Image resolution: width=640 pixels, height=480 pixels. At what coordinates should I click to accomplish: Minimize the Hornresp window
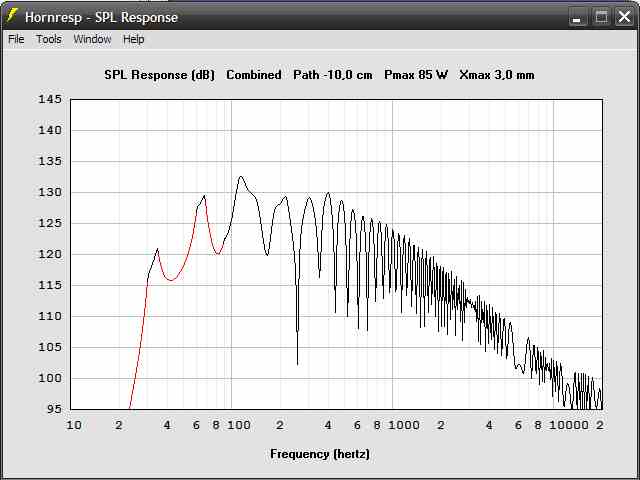[x=577, y=17]
